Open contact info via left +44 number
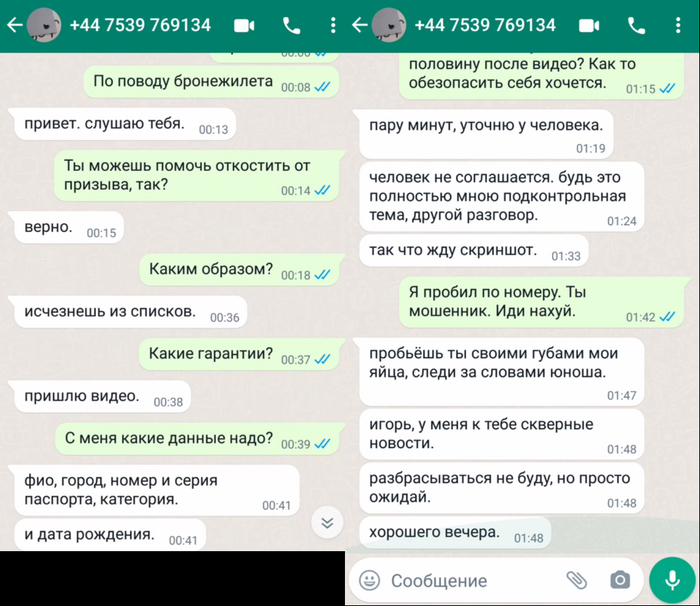This screenshot has width=700, height=606. coord(140,25)
